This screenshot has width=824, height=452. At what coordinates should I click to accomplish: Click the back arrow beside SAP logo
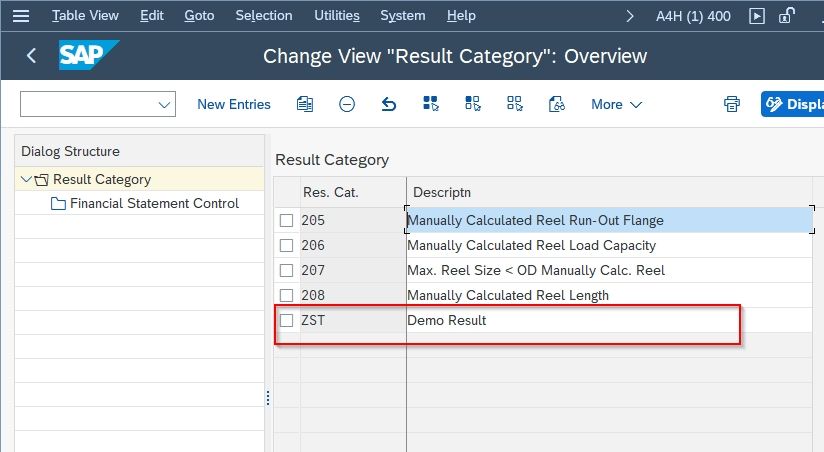pyautogui.click(x=31, y=55)
